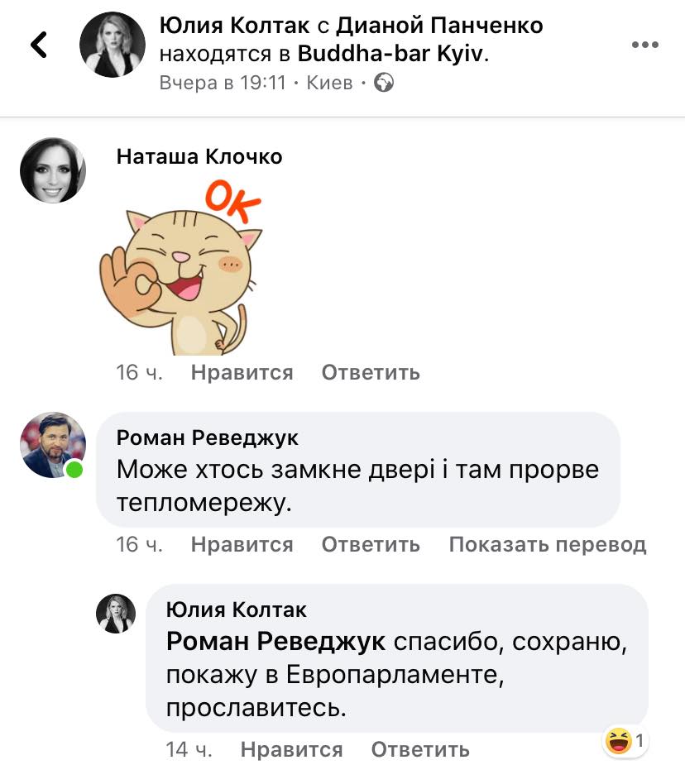This screenshot has width=685, height=784.
Task: Reply to Роман Реведжук's comment
Action: 371,544
